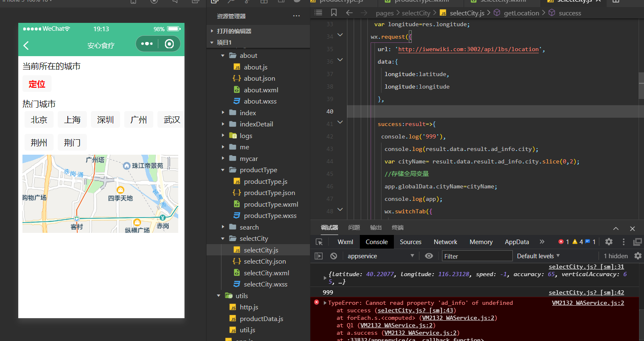This screenshot has height=341, width=644.
Task: Tap the mini program close circle button
Action: [x=169, y=44]
